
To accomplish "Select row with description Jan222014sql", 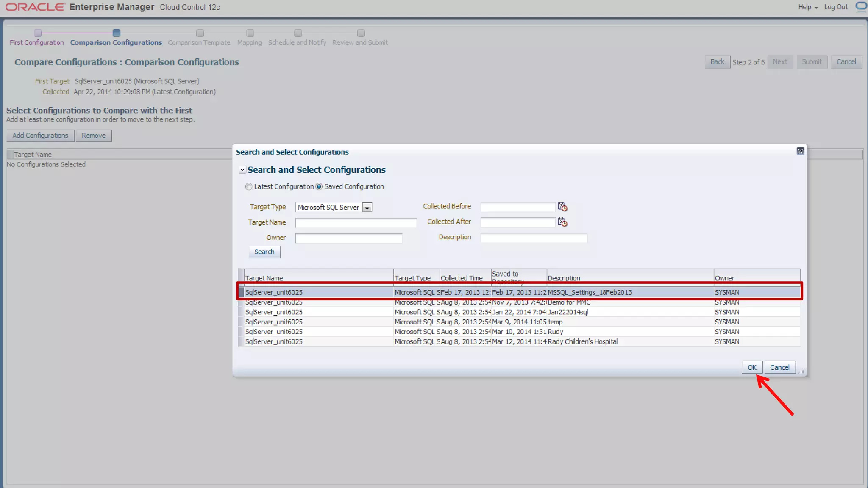I will tap(519, 312).
